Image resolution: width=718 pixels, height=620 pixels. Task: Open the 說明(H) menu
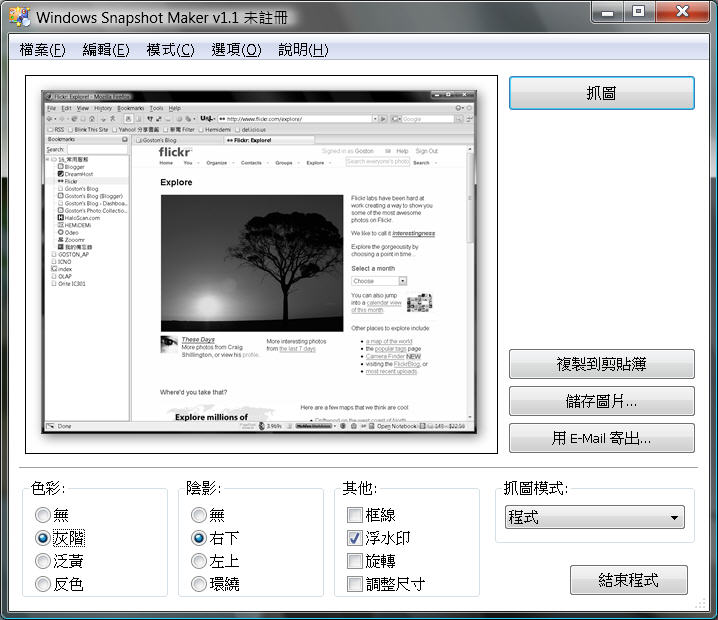pyautogui.click(x=303, y=49)
